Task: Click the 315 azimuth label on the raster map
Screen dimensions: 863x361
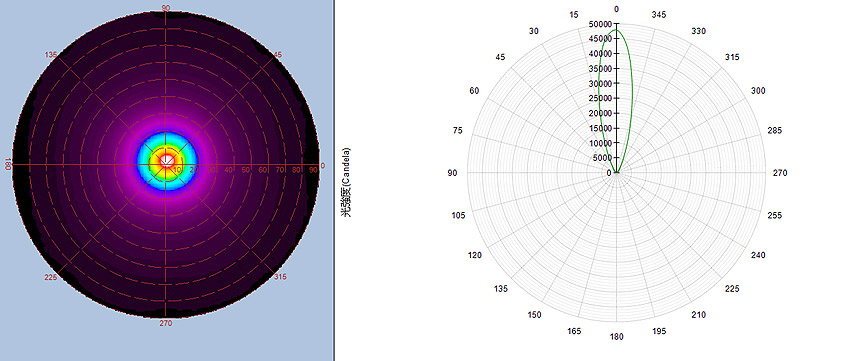Action: tap(280, 277)
